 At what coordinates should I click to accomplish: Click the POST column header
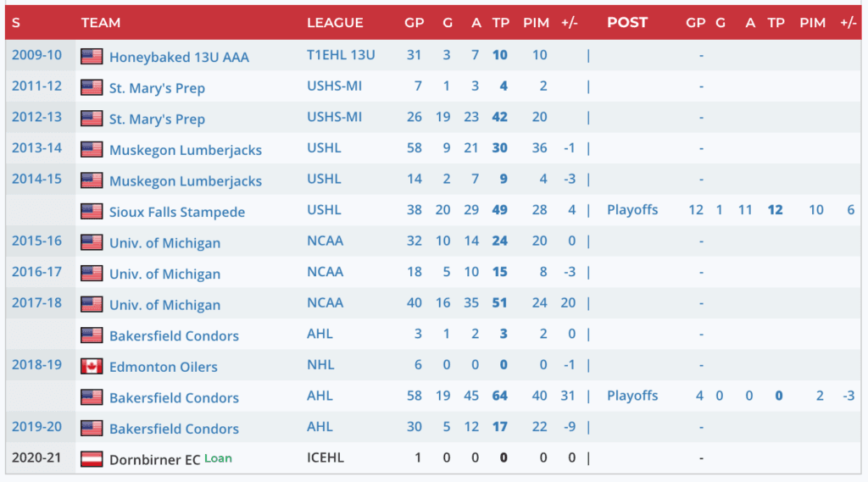click(x=627, y=23)
